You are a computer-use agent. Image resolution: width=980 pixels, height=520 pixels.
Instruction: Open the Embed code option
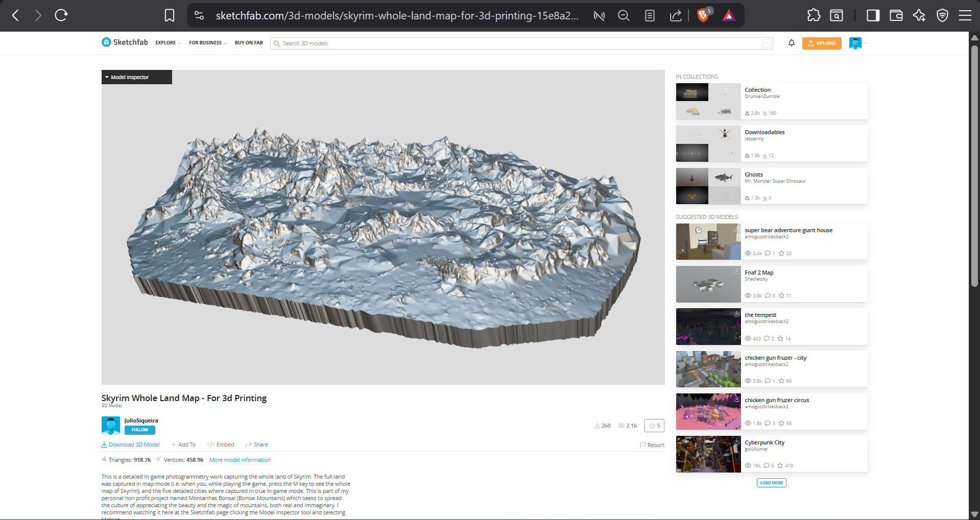[221, 444]
